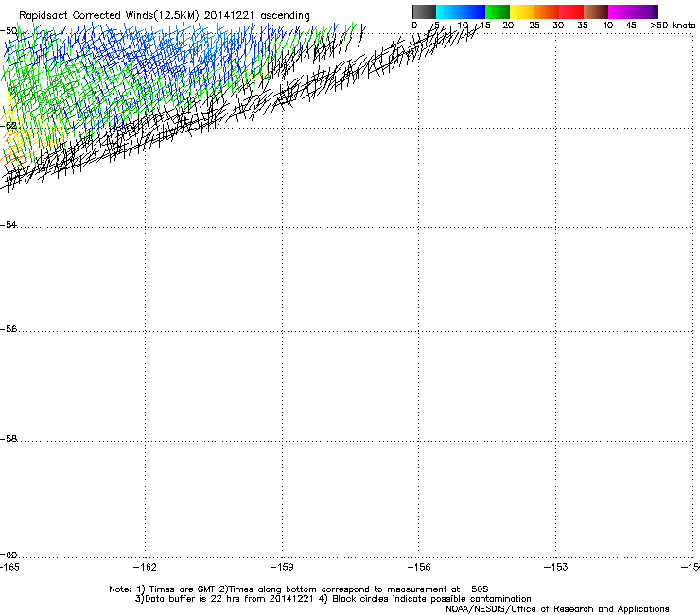Click the '45' legend scale label

point(631,26)
